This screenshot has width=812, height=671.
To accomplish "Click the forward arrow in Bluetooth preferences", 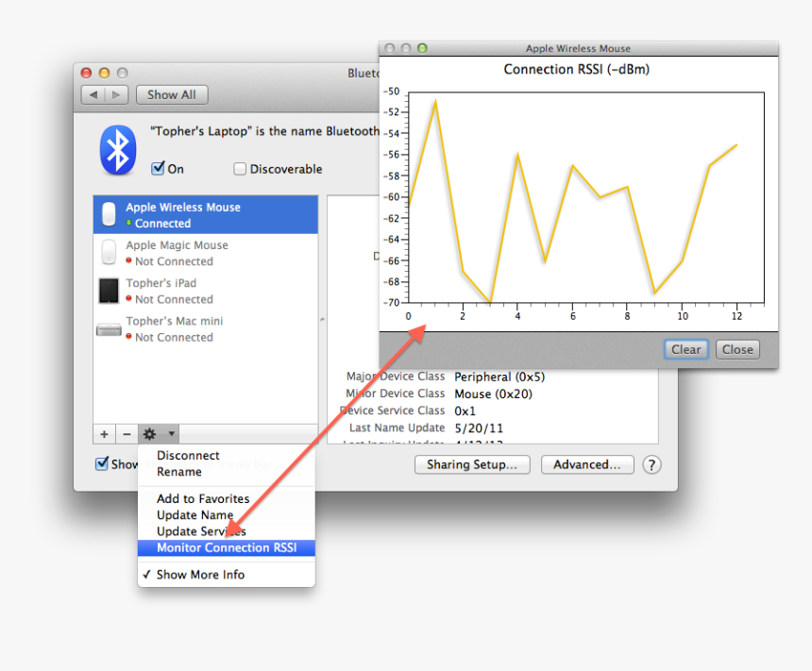I will pyautogui.click(x=116, y=94).
